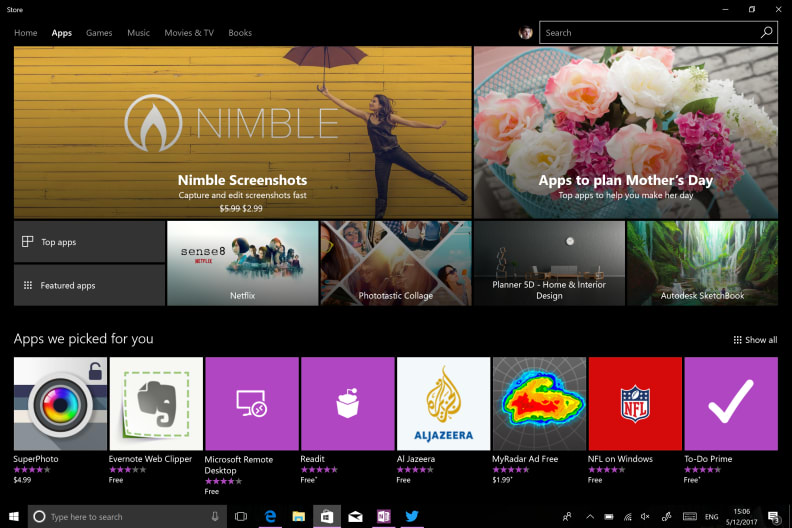Open the network tray icon
The width and height of the screenshot is (792, 528).
coord(627,516)
